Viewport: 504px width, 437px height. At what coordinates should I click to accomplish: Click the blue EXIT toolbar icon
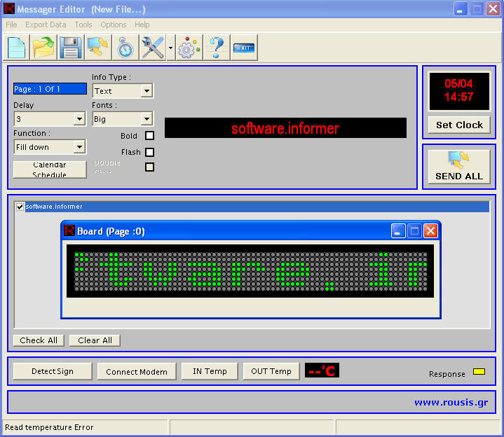[244, 48]
